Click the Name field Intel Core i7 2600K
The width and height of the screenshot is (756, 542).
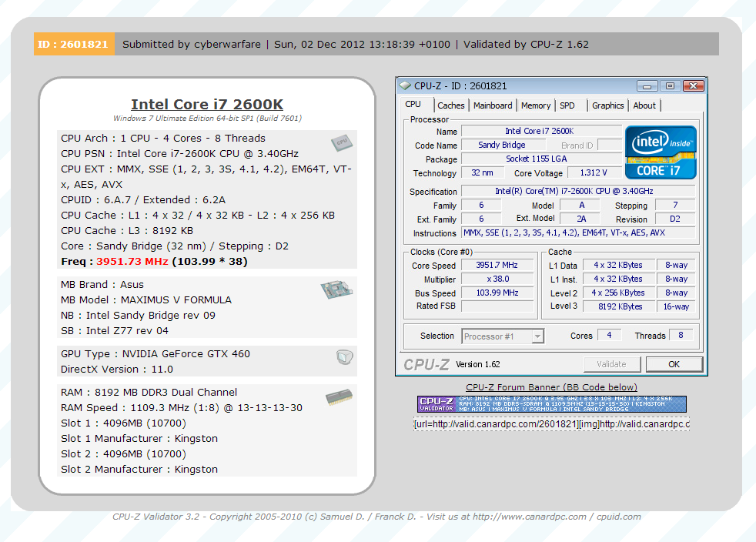click(x=541, y=131)
